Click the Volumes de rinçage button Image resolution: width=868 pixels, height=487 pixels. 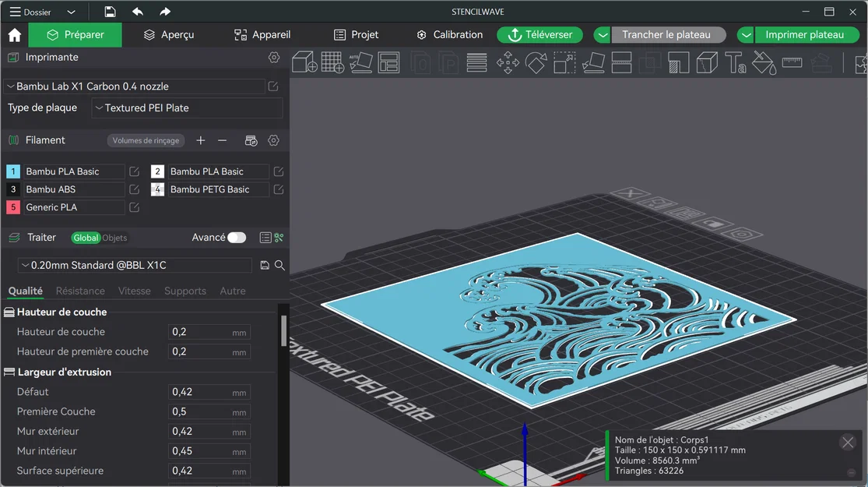(x=146, y=141)
